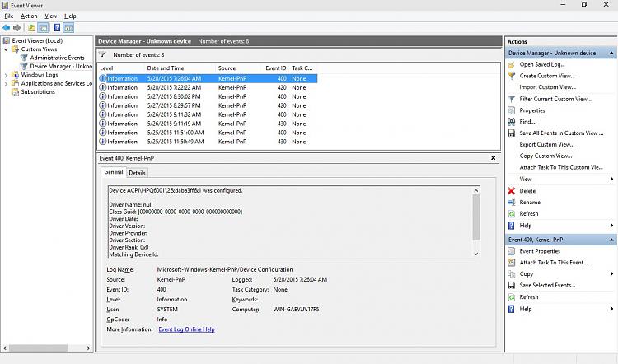The width and height of the screenshot is (618, 364).
Task: Collapse the Event 400, Kernel-PnP actions section
Action: click(x=611, y=239)
